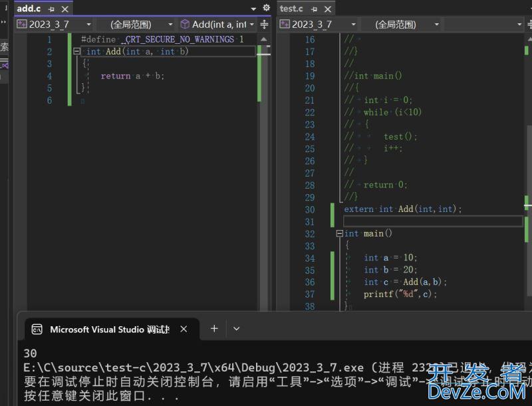The width and height of the screenshot is (532, 406).
Task: Open the Add(int a, int member dropdown
Action: coord(217,25)
